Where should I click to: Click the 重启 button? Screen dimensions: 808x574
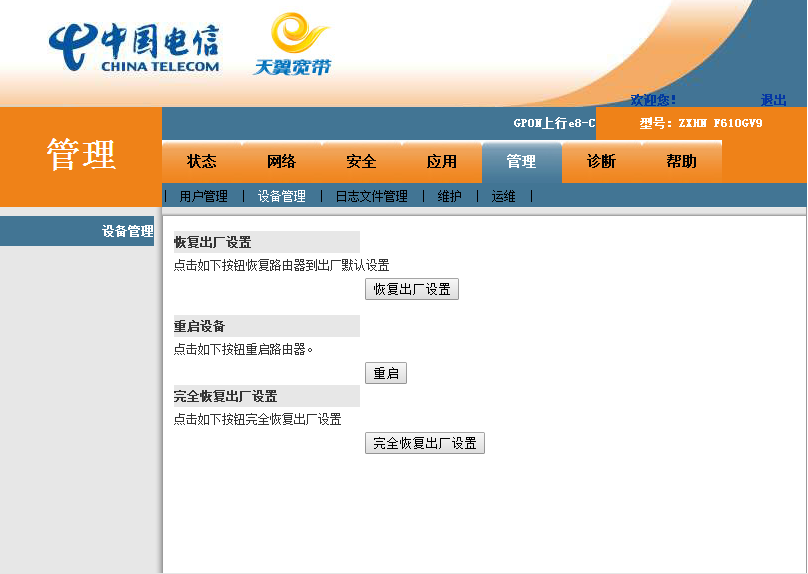point(385,373)
